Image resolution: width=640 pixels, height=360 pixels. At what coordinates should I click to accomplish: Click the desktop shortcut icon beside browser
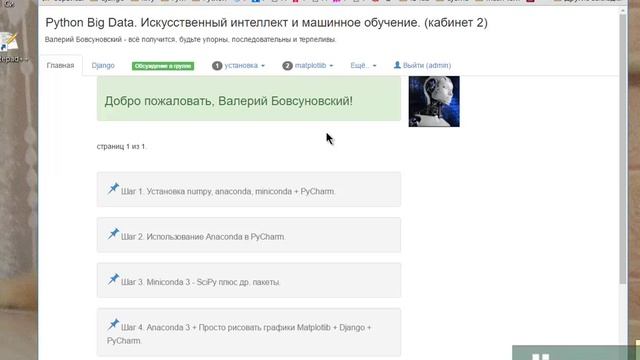pyautogui.click(x=9, y=42)
